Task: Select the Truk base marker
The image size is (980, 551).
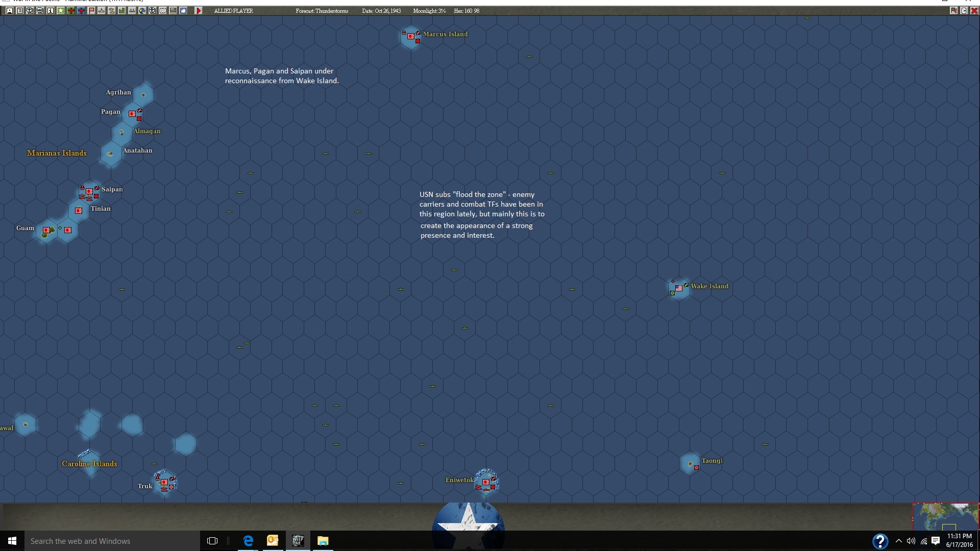Action: (164, 482)
